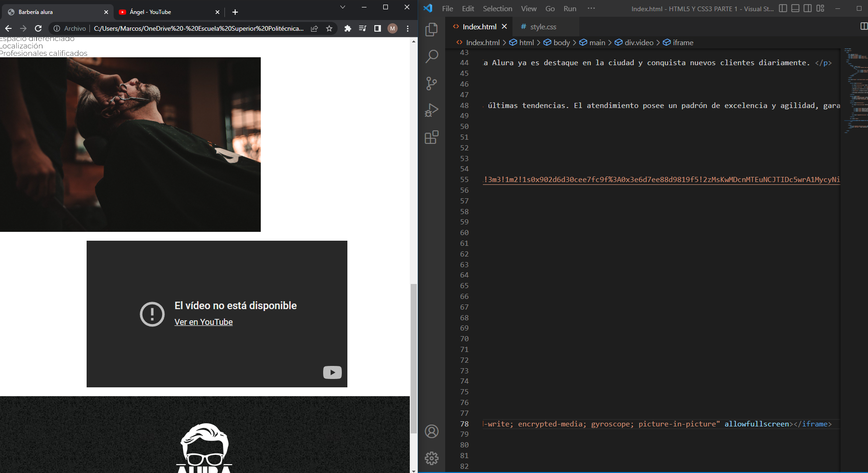This screenshot has width=868, height=473.
Task: Split the editor to the right
Action: tap(864, 27)
